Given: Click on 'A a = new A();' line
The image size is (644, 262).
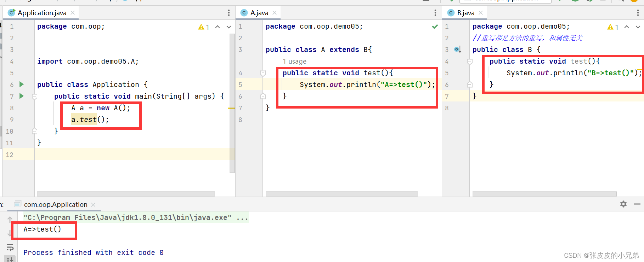Looking at the screenshot, I should 101,108.
